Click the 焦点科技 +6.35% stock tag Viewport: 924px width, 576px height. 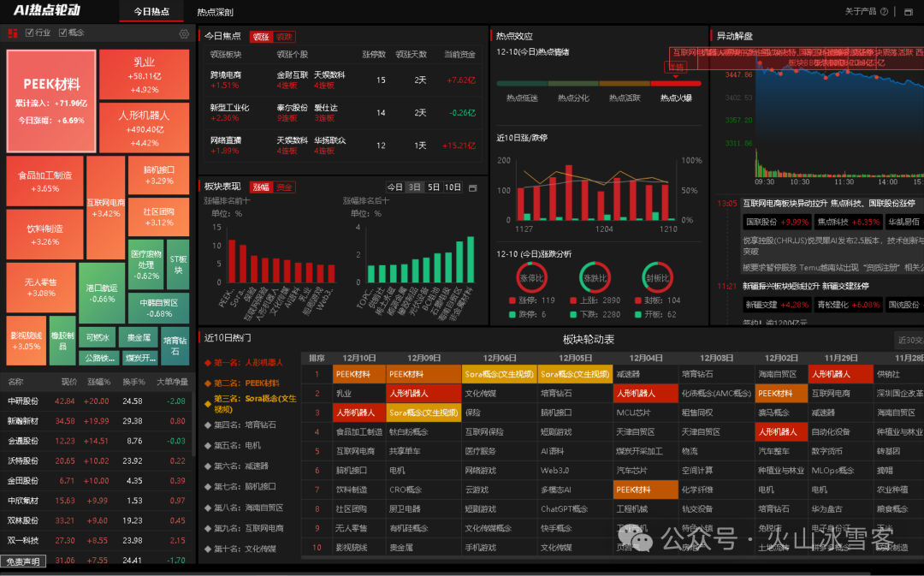[849, 223]
